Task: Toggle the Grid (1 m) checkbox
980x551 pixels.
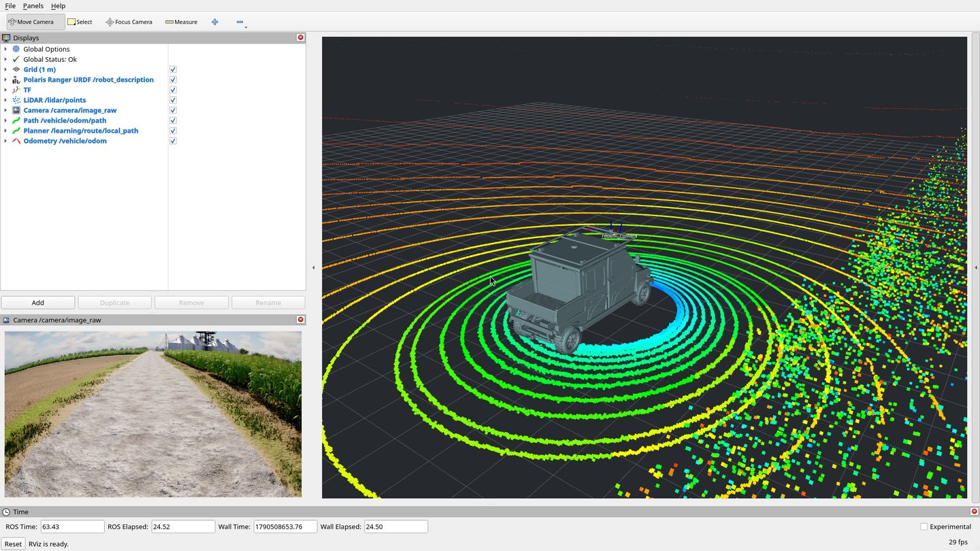Action: coord(173,69)
